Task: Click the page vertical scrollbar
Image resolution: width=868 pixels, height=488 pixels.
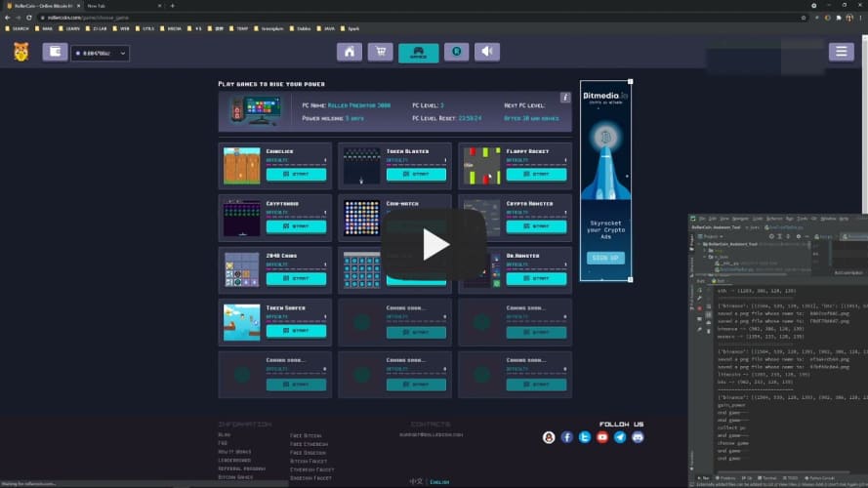Action: pyautogui.click(x=865, y=125)
